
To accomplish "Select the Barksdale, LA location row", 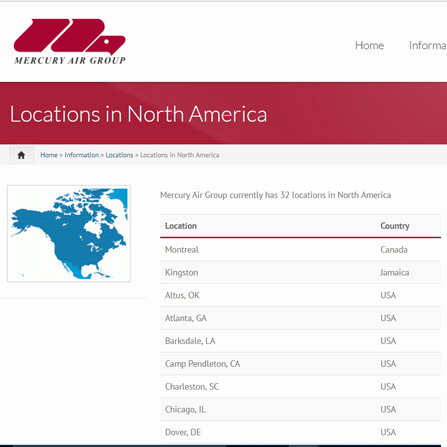I will [300, 341].
